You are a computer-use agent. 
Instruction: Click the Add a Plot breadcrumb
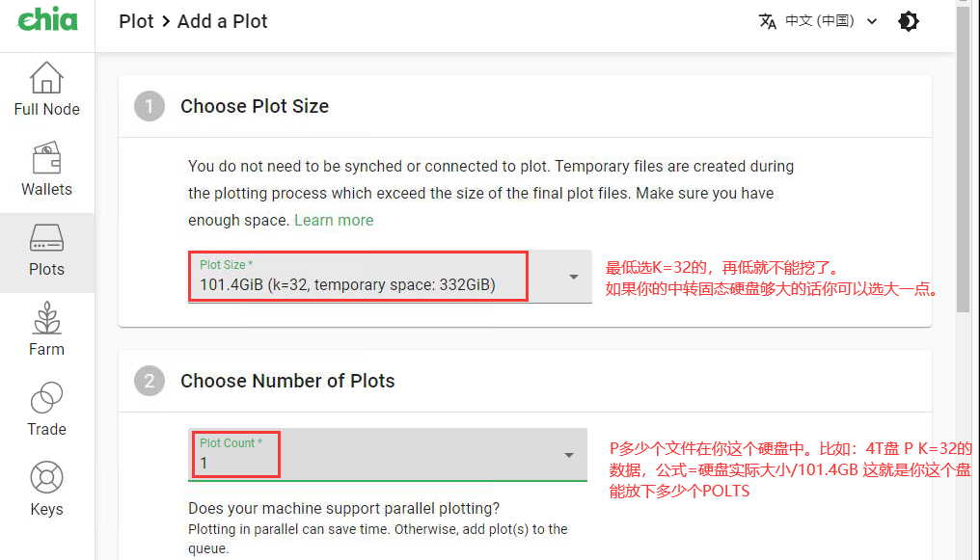click(x=223, y=21)
